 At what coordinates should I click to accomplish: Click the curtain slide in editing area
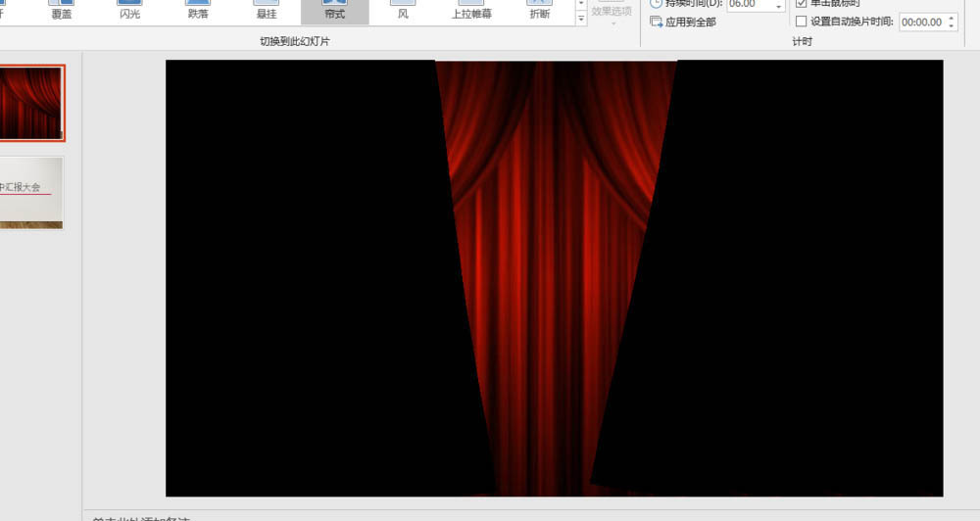pyautogui.click(x=554, y=278)
